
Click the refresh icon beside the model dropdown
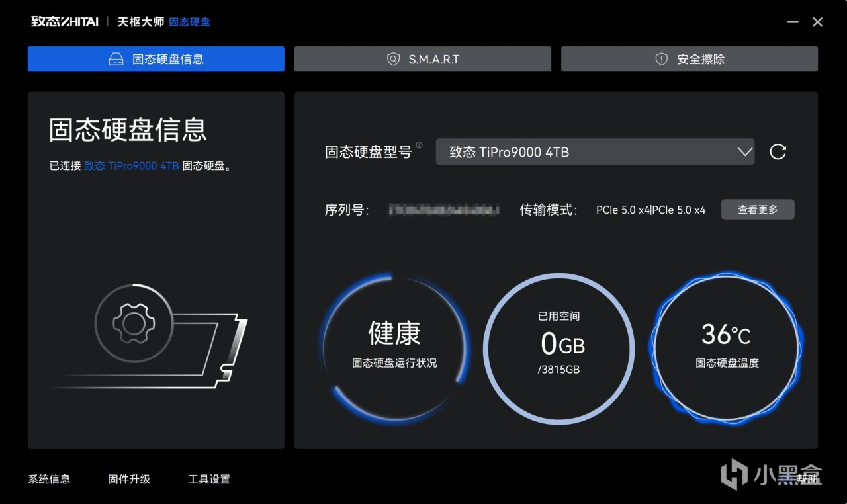point(778,152)
